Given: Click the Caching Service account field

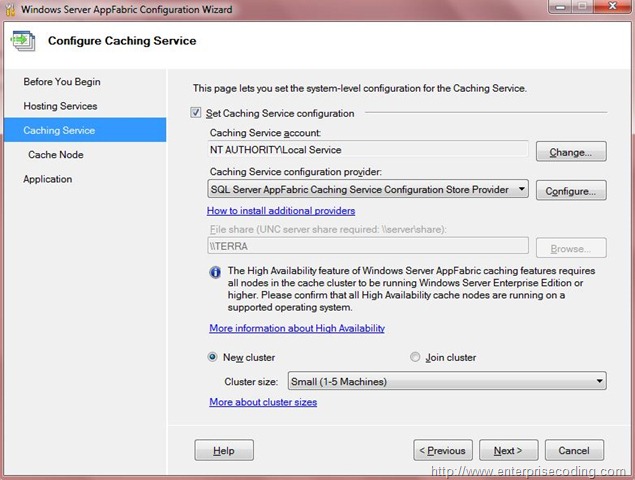Looking at the screenshot, I should [368, 150].
